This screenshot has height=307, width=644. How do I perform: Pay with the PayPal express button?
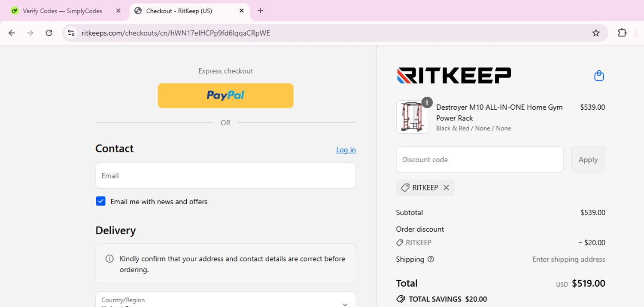click(x=225, y=95)
